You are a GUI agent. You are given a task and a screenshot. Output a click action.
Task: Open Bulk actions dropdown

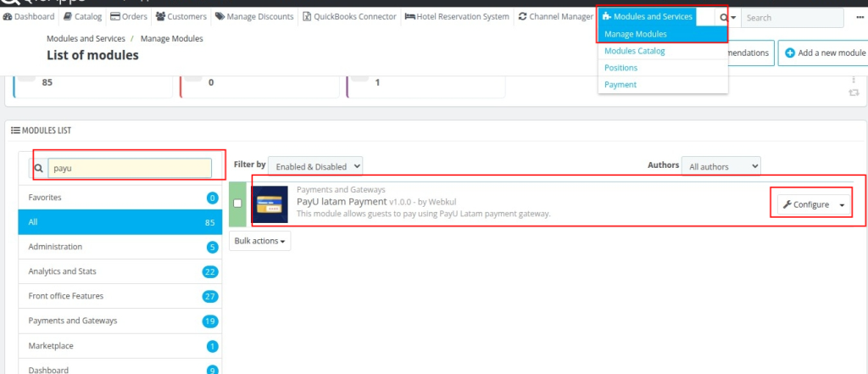point(259,241)
